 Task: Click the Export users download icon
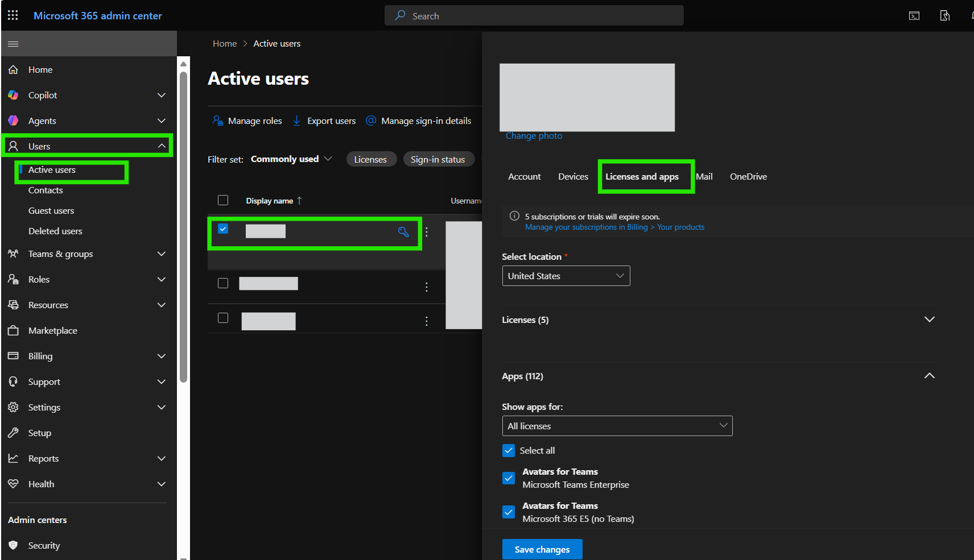[297, 121]
